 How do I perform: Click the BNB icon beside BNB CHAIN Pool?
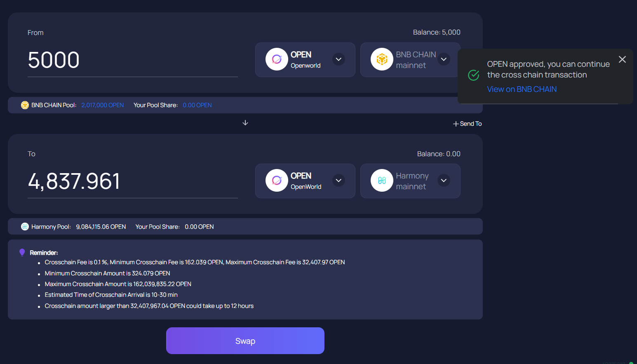click(x=25, y=105)
